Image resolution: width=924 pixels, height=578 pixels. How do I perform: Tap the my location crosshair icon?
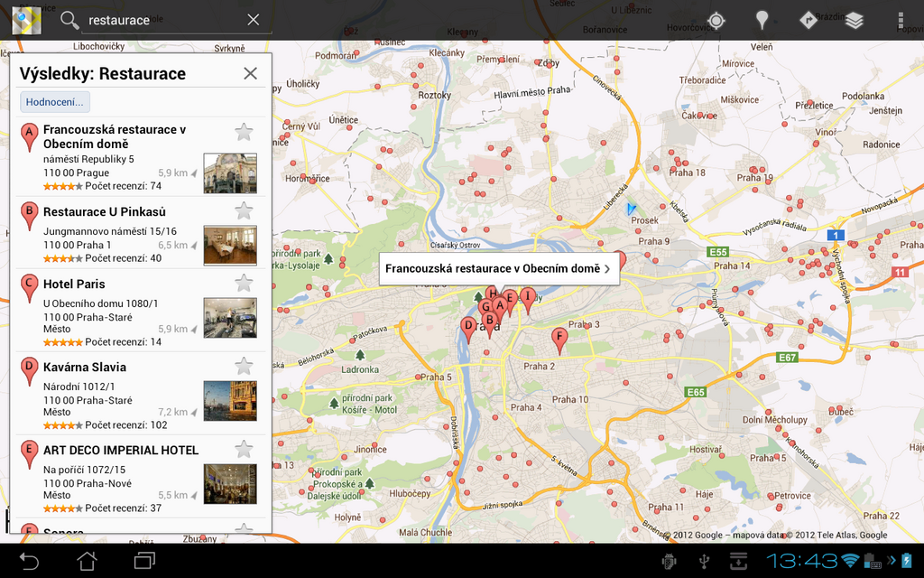[x=716, y=20]
